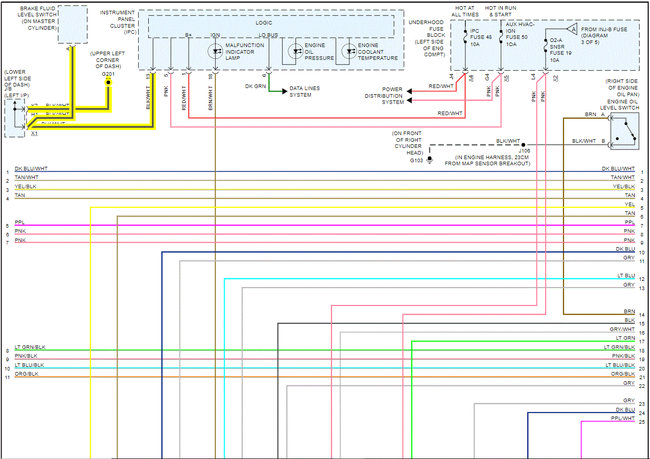
Task: Click the PNK/BLK label at the left edge
Action: pyautogui.click(x=26, y=356)
